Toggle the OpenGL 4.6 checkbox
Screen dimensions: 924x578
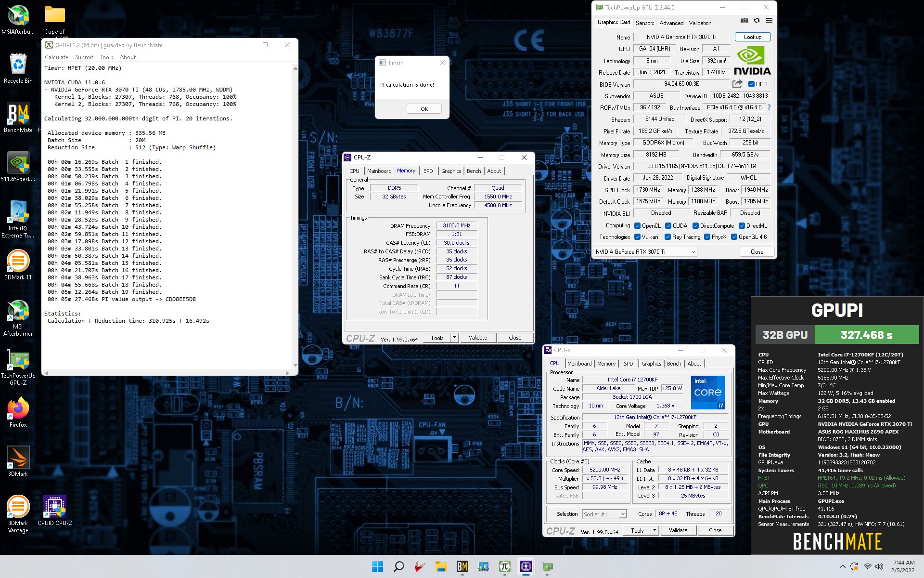734,237
